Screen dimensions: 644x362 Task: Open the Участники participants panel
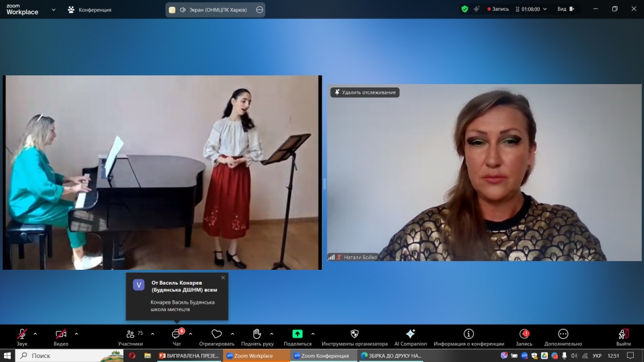pos(129,334)
